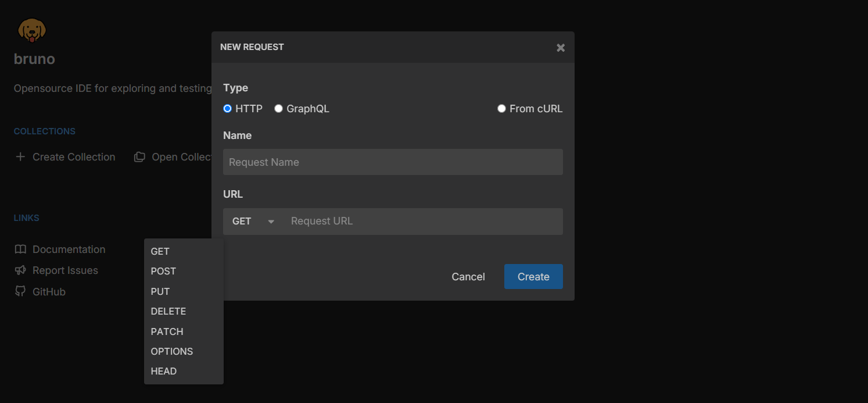Screen dimensions: 868x403
Task: Choose the POST method entry
Action: 163,271
